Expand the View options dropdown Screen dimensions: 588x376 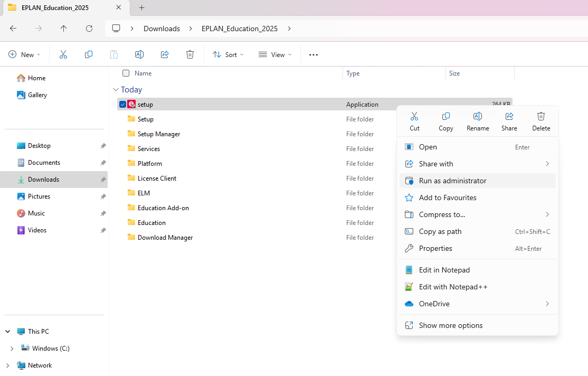(x=274, y=54)
